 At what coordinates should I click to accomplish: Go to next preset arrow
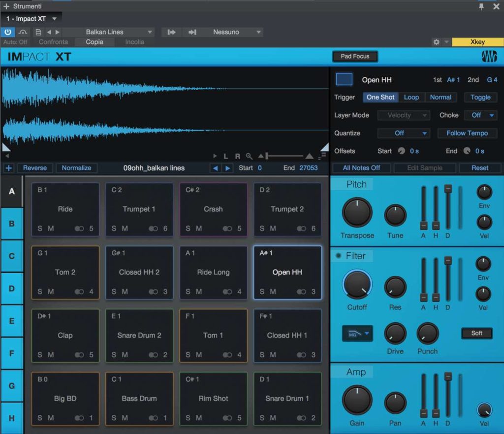pyautogui.click(x=58, y=32)
